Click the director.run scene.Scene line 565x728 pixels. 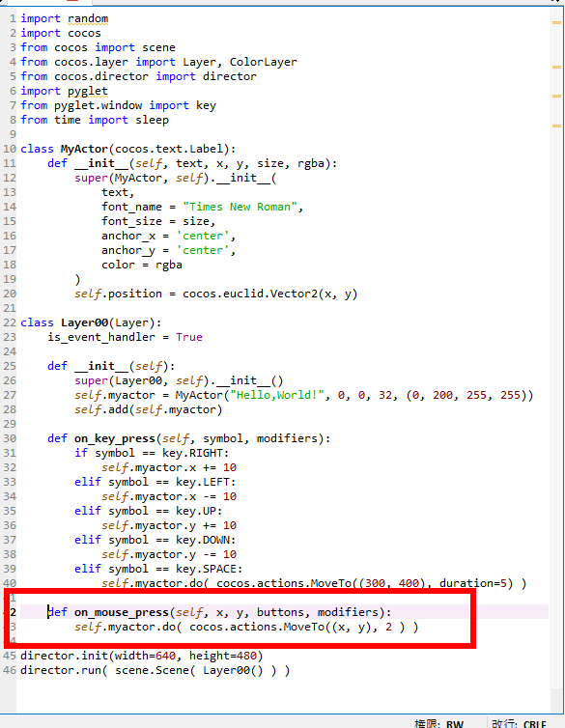155,670
